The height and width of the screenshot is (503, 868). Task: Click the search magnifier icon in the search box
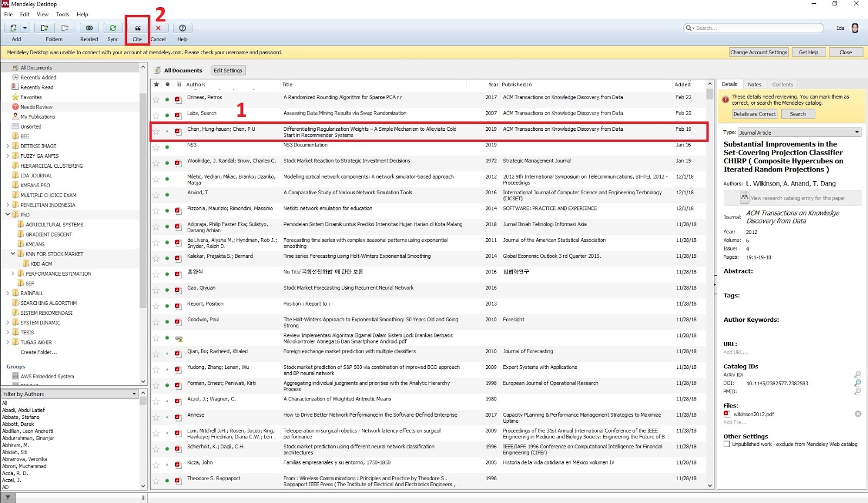pyautogui.click(x=689, y=28)
